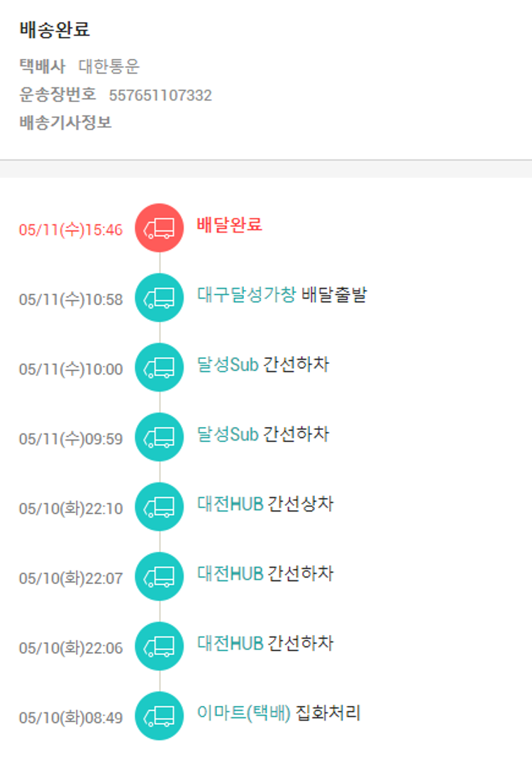The image size is (532, 769).
Task: Select the 달성Sub link at 10:00
Action: point(228,365)
